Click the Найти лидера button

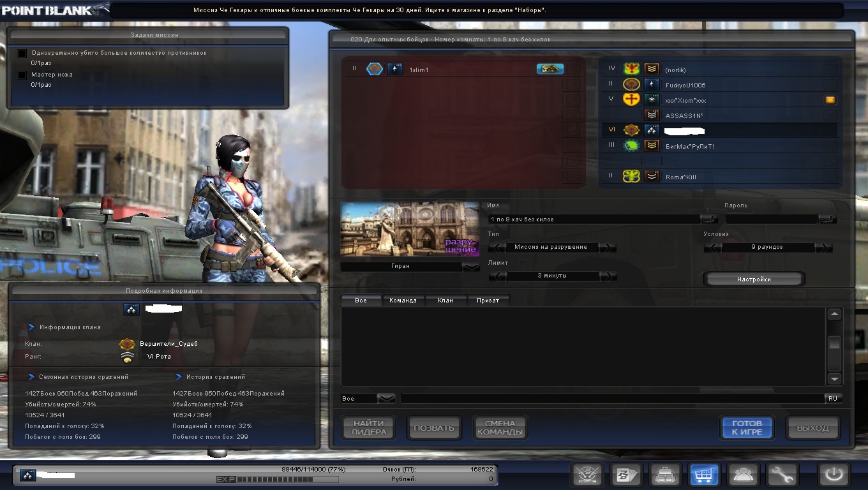point(369,427)
